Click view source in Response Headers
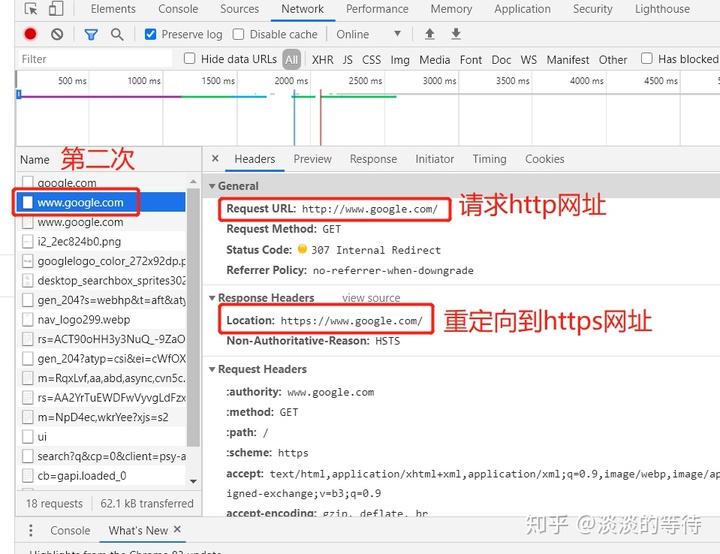Image resolution: width=720 pixels, height=554 pixels. point(371,298)
